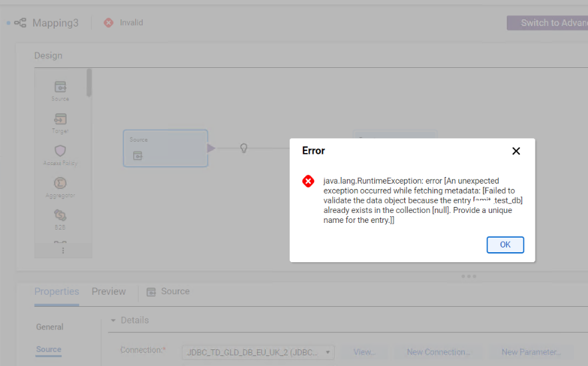Select the Source transformation icon in palette
588x366 pixels.
point(60,87)
